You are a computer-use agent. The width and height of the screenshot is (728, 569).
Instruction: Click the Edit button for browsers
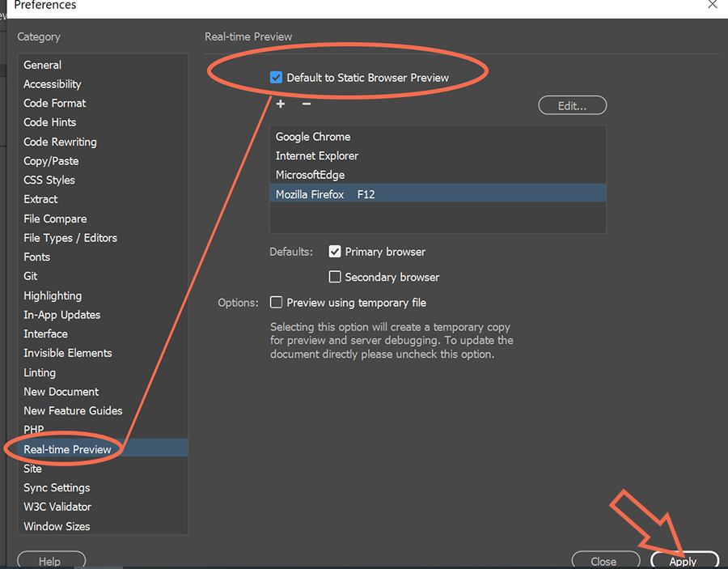572,104
